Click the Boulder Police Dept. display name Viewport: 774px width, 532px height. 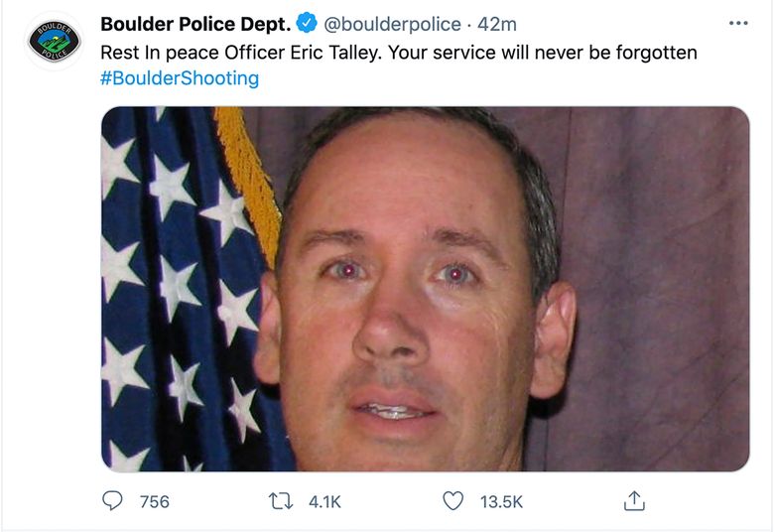pyautogui.click(x=195, y=24)
